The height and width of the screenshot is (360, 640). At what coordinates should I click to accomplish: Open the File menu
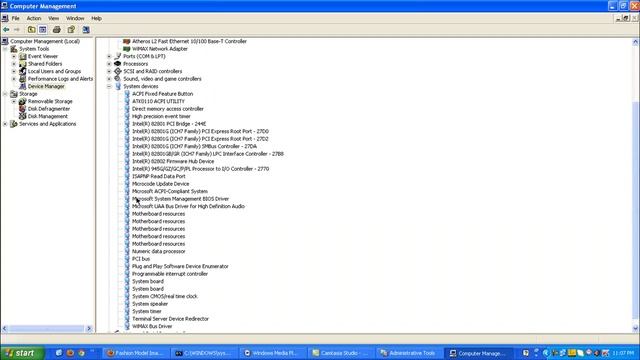click(16, 18)
